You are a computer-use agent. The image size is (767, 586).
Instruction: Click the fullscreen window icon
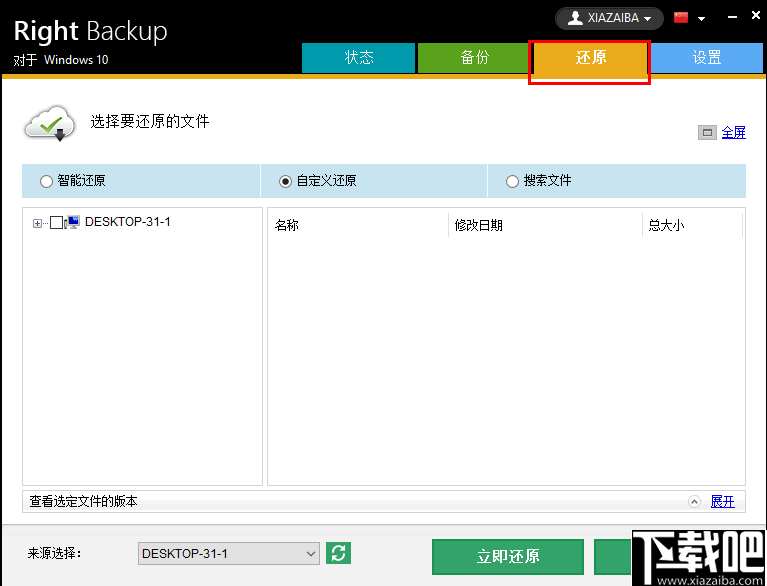click(x=707, y=133)
